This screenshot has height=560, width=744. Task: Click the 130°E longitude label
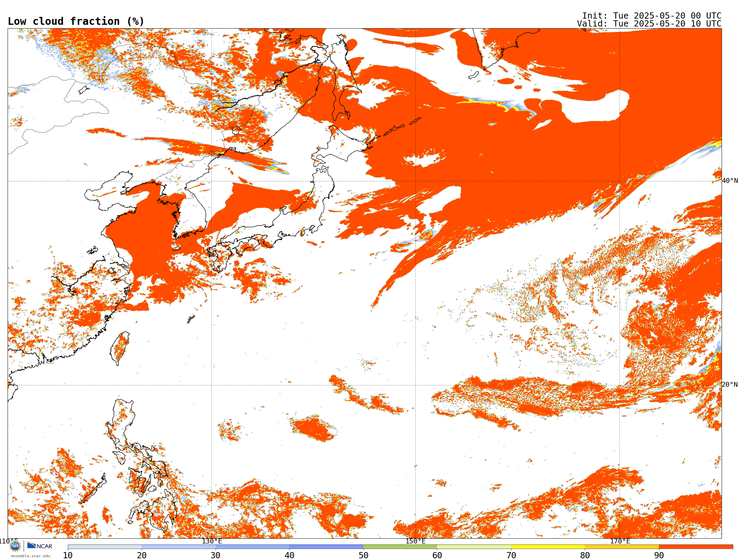point(212,541)
